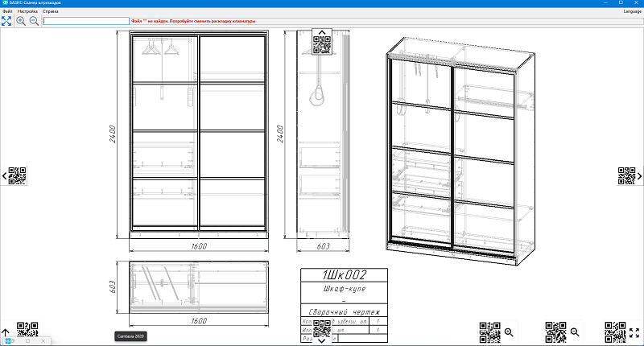Focus the barcode input field in the toolbar

(x=86, y=21)
